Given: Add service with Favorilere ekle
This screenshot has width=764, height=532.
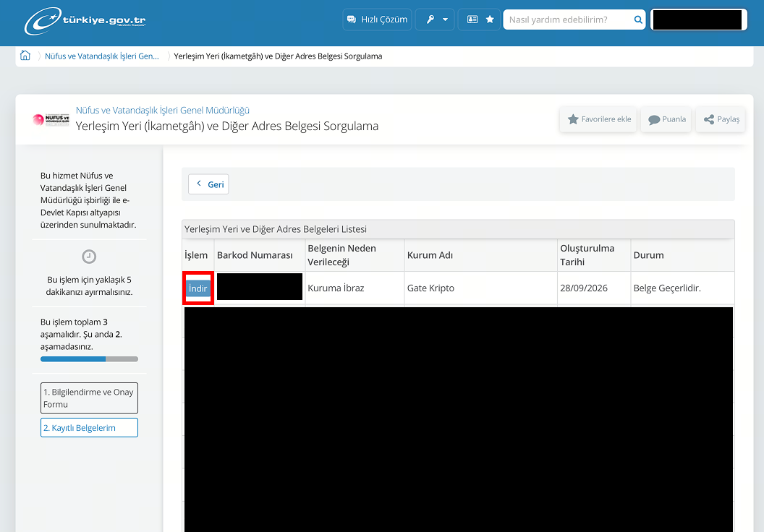Looking at the screenshot, I should [x=599, y=119].
